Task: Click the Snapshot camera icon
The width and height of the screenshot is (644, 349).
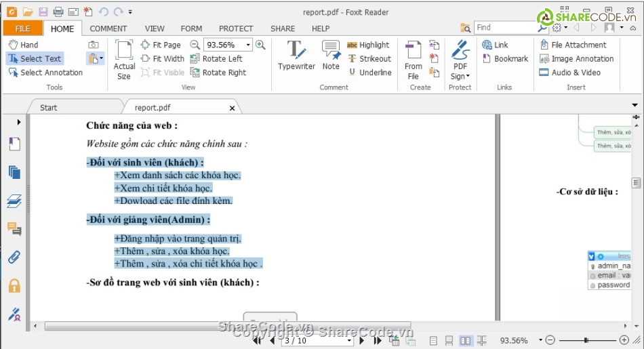Action: [x=94, y=45]
